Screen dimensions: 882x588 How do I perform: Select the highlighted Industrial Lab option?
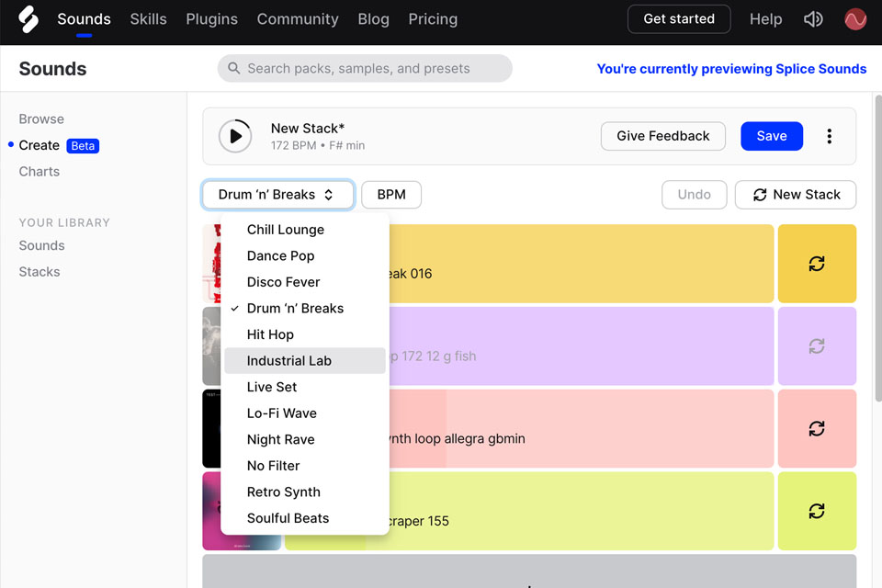(x=305, y=361)
